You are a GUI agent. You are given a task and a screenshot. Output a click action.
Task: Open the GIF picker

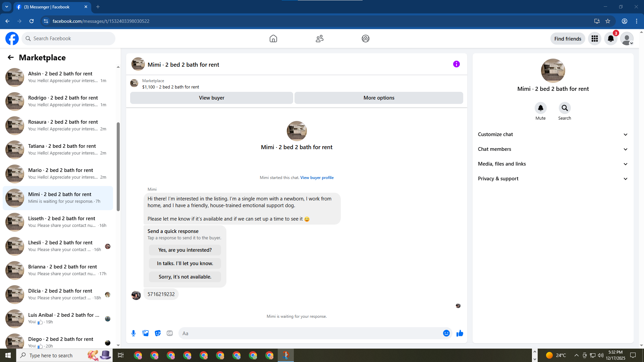click(x=170, y=333)
